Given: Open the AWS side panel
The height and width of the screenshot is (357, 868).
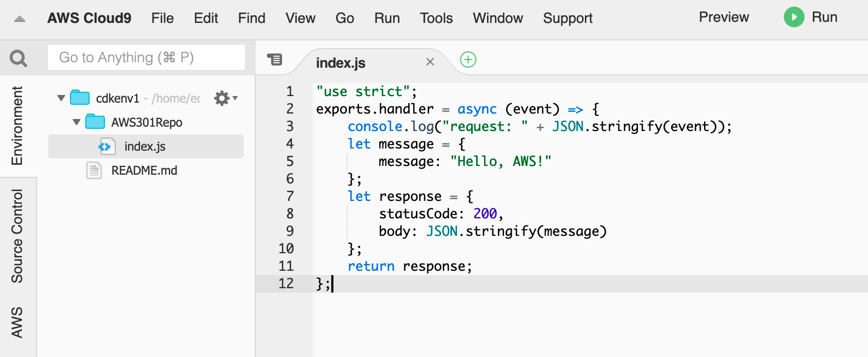Looking at the screenshot, I should 17,322.
